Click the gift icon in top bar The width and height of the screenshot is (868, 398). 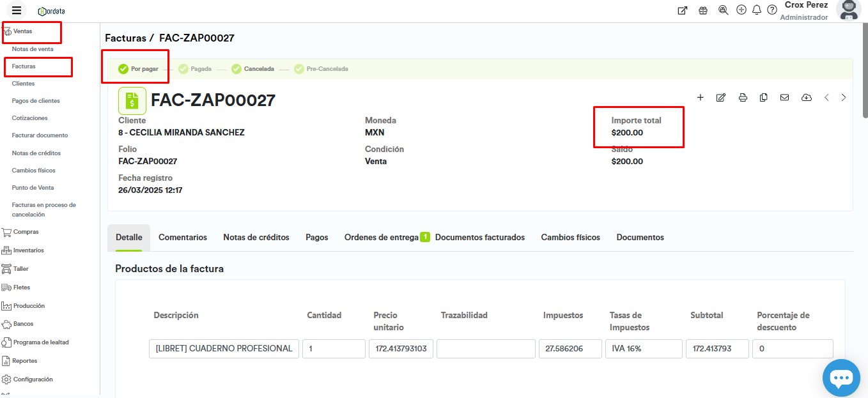(703, 10)
